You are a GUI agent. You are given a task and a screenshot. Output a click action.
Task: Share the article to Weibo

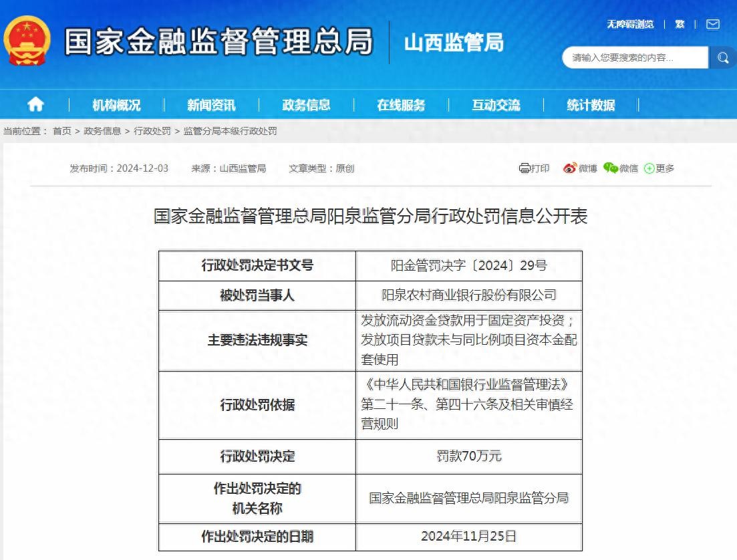(579, 168)
